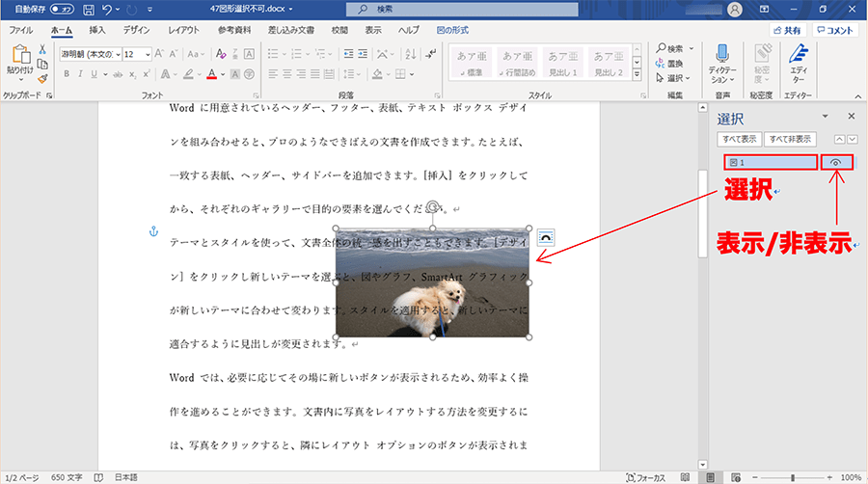Switch to Focus mode in status bar
Screen dimensions: 868x484
click(643, 477)
